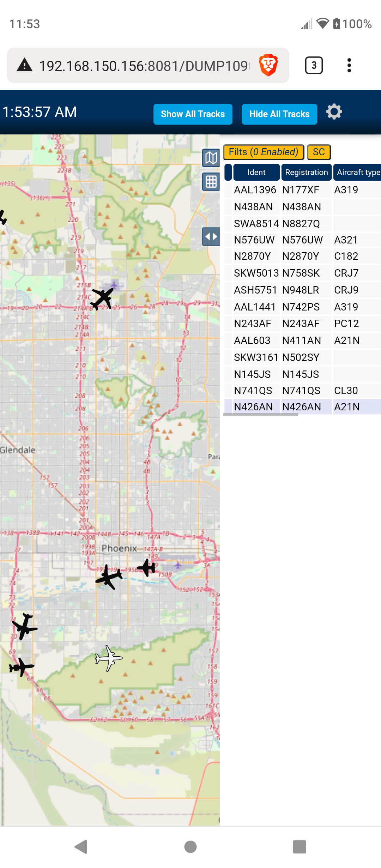Tap the Android back navigation button
This screenshot has height=868, width=381.
(x=81, y=846)
